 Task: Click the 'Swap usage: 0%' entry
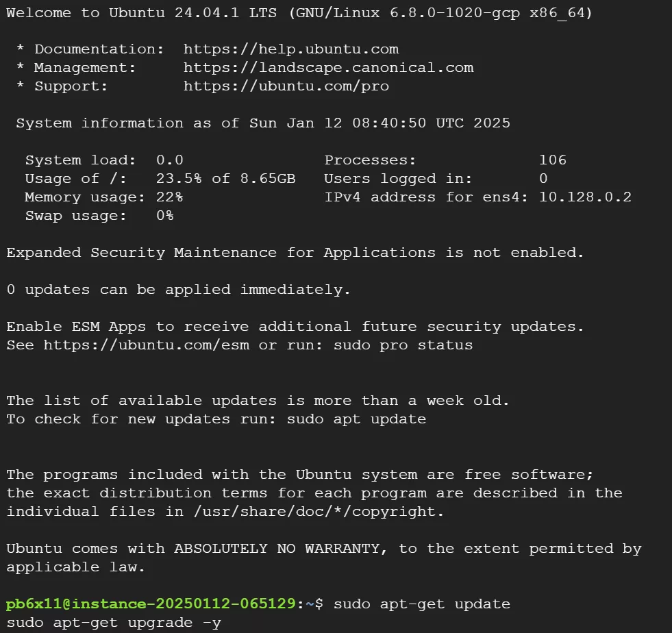99,216
